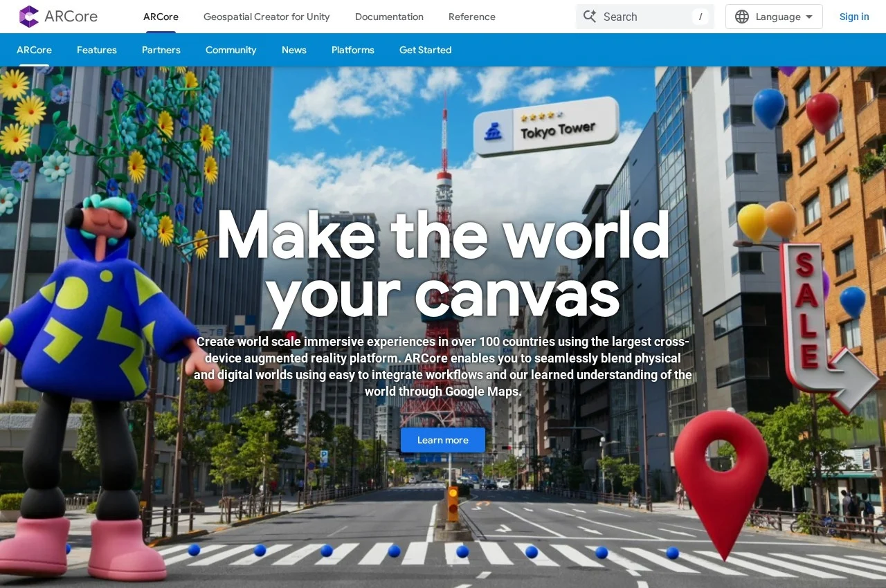Click the ARCore wordmark text in header

[x=71, y=17]
